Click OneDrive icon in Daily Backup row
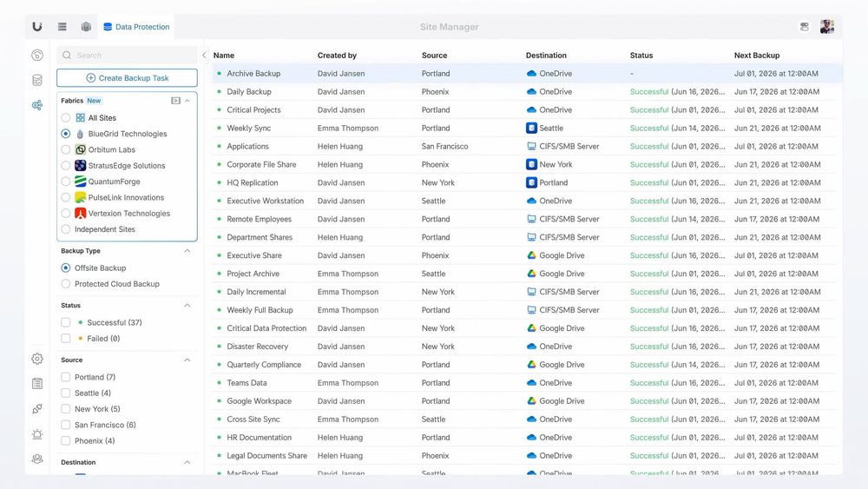Viewport: 868px width, 489px height. (x=531, y=92)
